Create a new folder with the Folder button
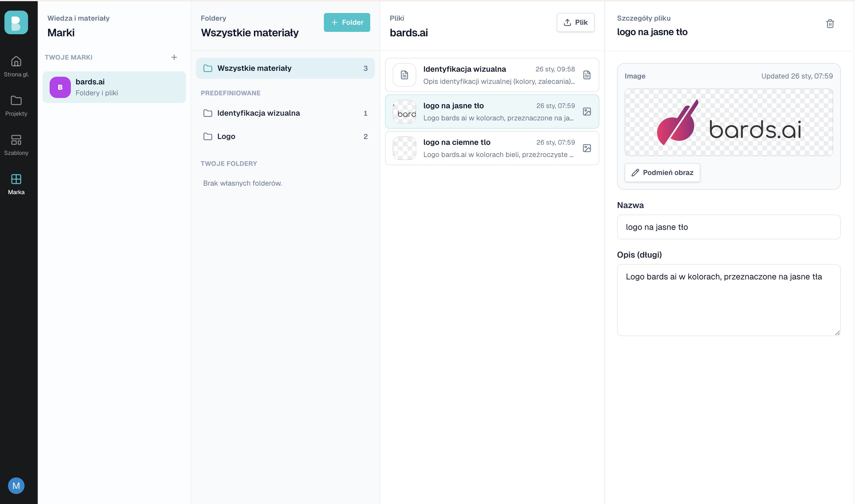Image resolution: width=855 pixels, height=504 pixels. point(347,22)
